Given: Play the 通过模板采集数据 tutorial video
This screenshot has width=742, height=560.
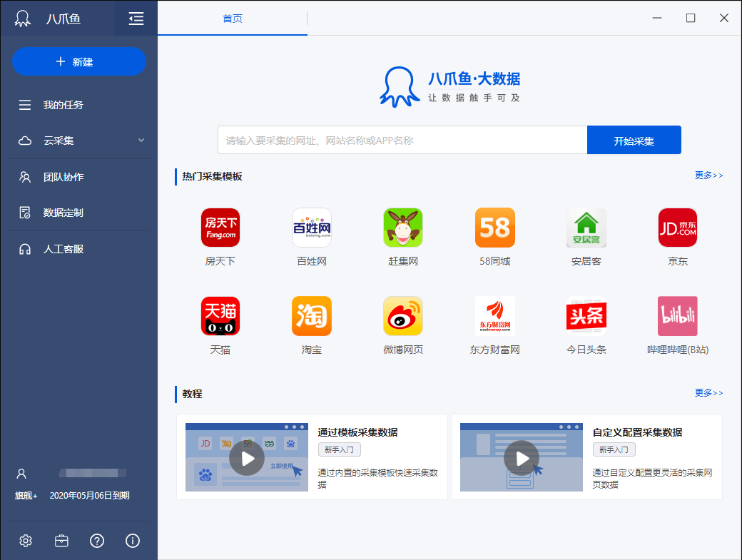Looking at the screenshot, I should coord(247,458).
